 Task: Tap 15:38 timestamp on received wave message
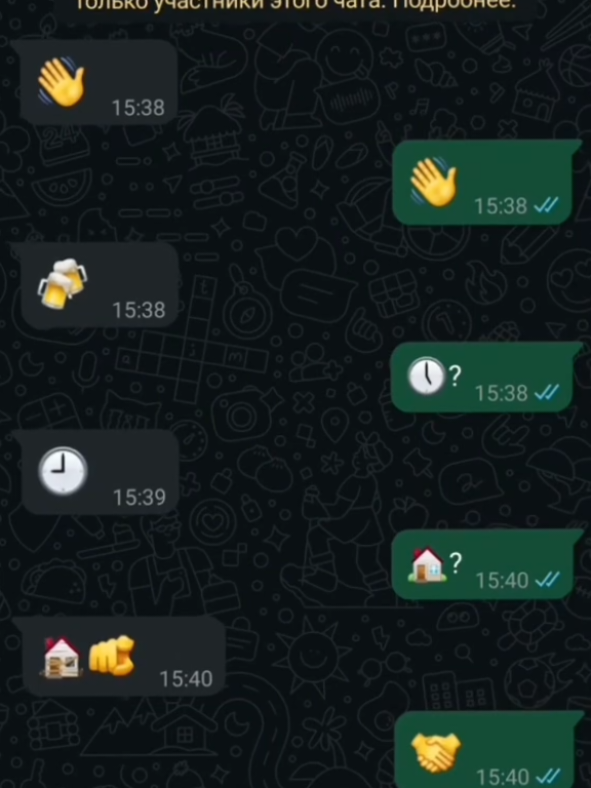point(138,108)
